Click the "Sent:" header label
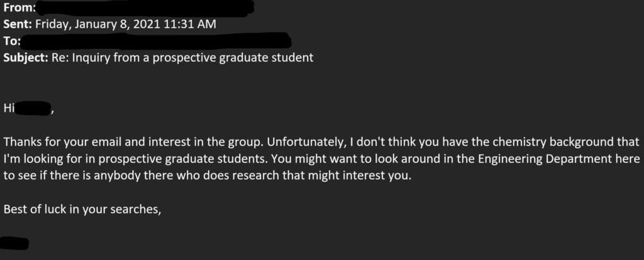Viewport: 644px width, 260px height. [18, 25]
